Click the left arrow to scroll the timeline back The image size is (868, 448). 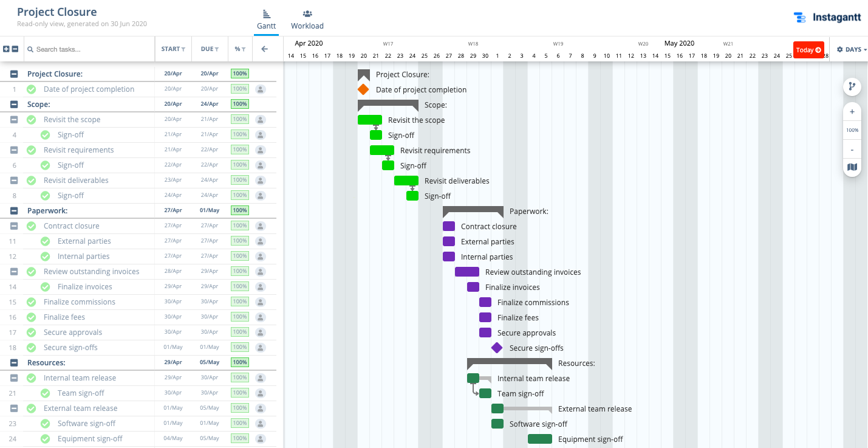pos(265,49)
